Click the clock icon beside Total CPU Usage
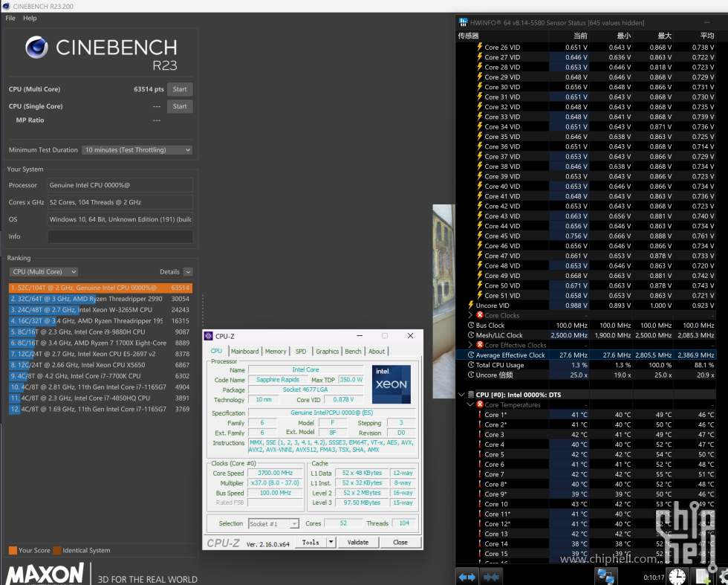 (x=471, y=365)
